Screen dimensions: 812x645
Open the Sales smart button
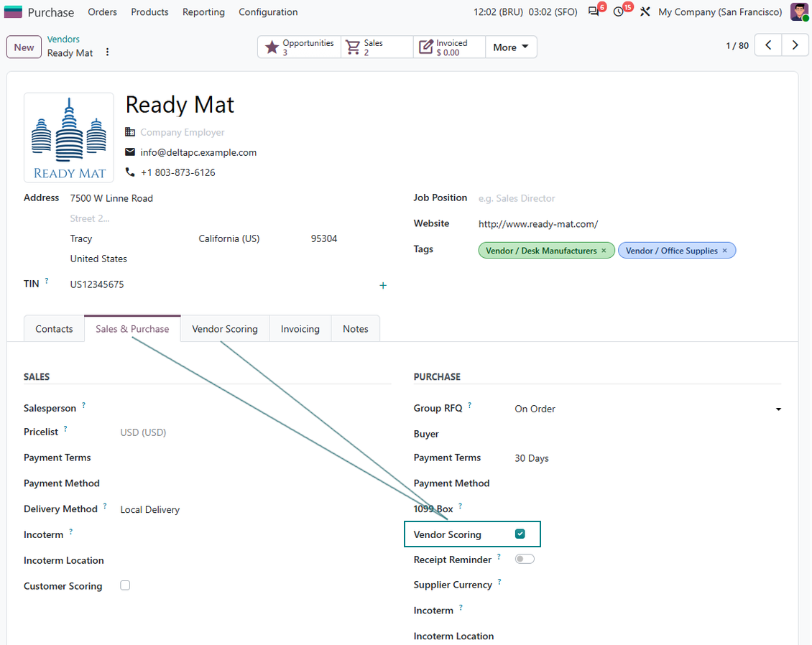pos(377,47)
